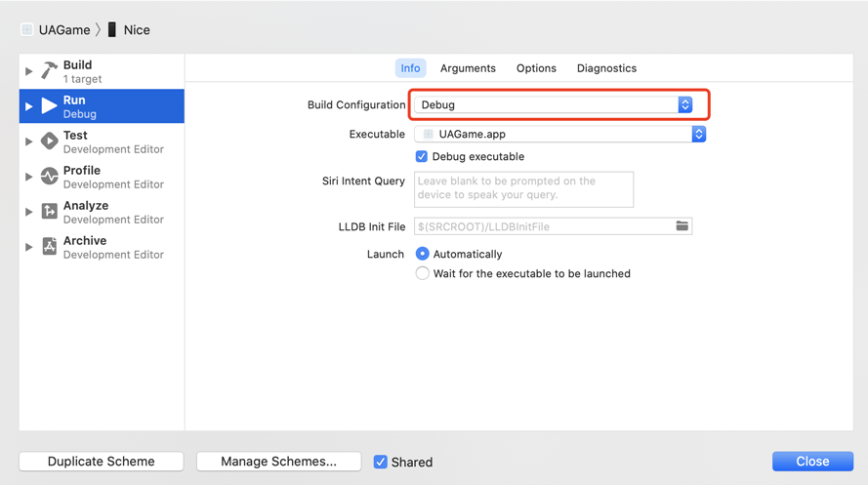Screen dimensions: 868x485
Task: Click the Build hammer icon
Action: (49, 71)
